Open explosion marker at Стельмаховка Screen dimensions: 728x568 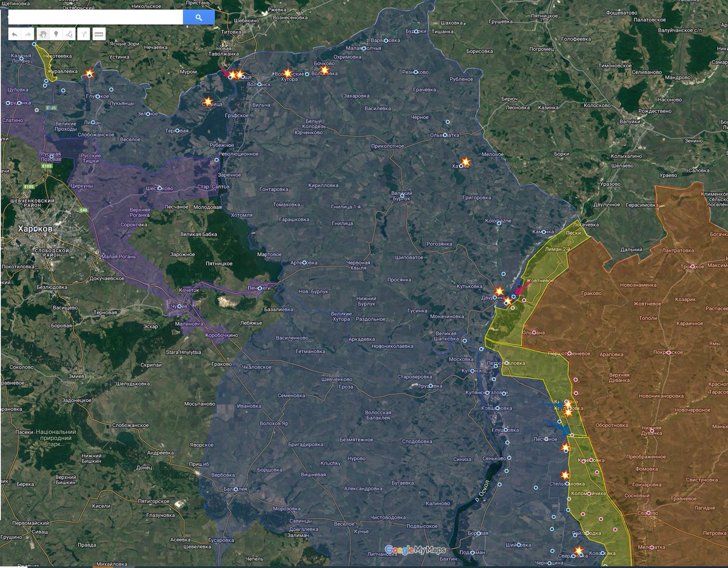(x=565, y=475)
